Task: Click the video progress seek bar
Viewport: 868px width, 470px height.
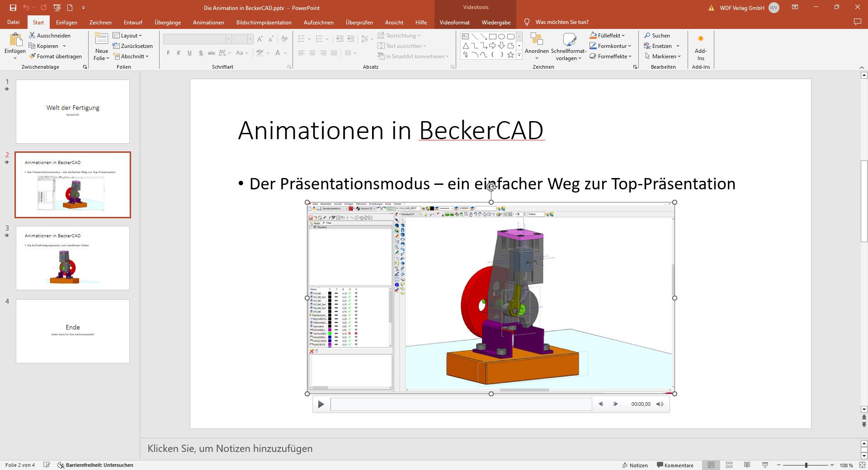Action: tap(461, 404)
